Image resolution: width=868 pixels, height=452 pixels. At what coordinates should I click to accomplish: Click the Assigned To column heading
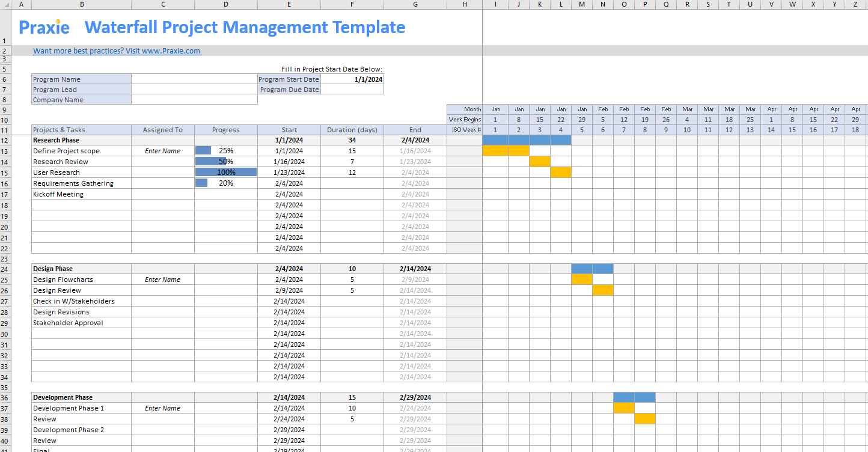coord(163,130)
